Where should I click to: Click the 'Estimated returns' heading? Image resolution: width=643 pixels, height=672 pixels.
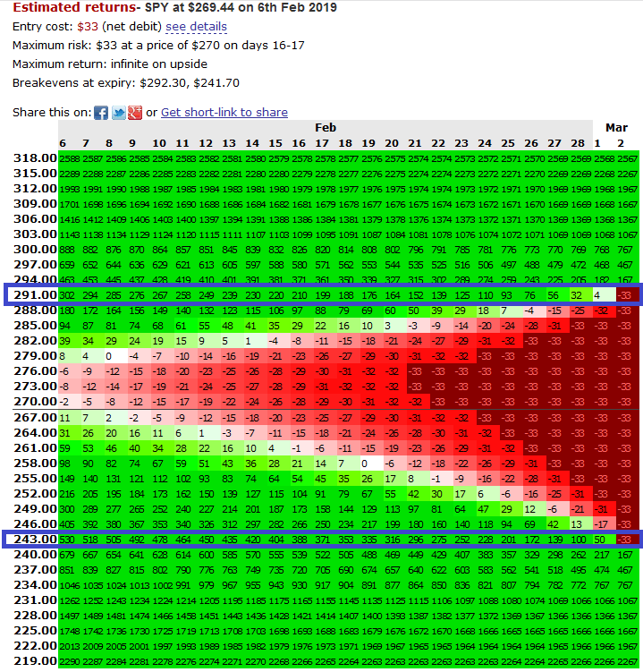click(x=74, y=7)
